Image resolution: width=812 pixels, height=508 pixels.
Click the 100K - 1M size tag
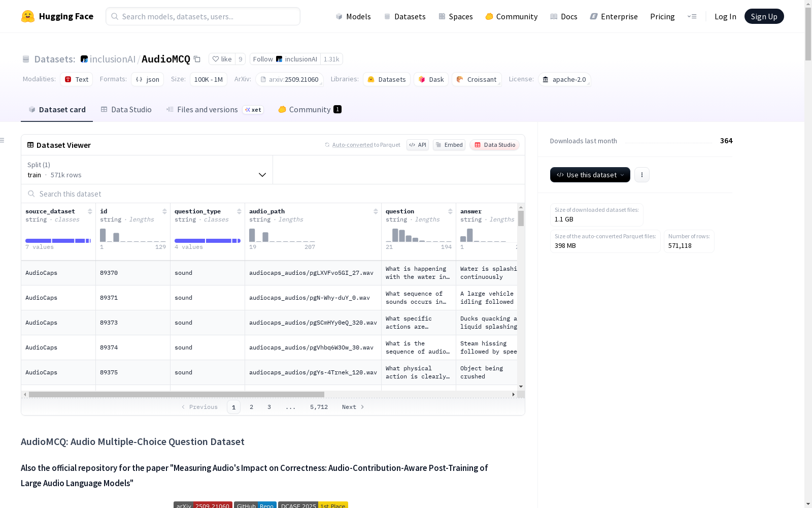[209, 80]
